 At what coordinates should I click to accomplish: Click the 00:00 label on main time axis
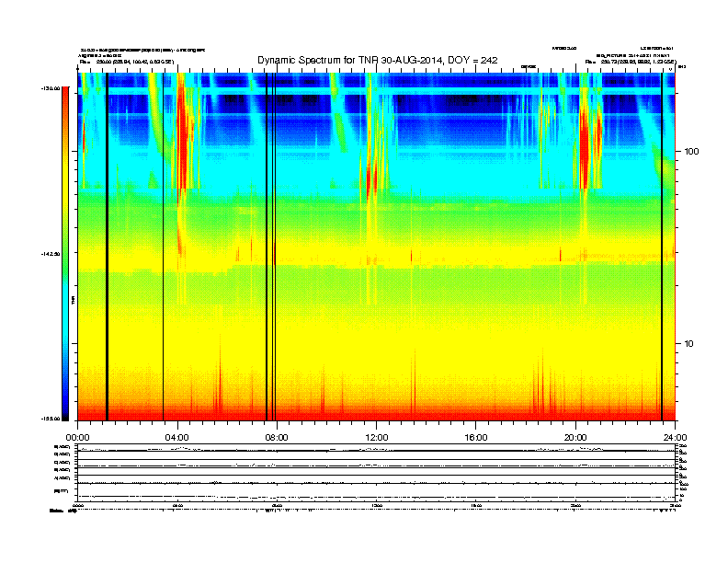(77, 438)
